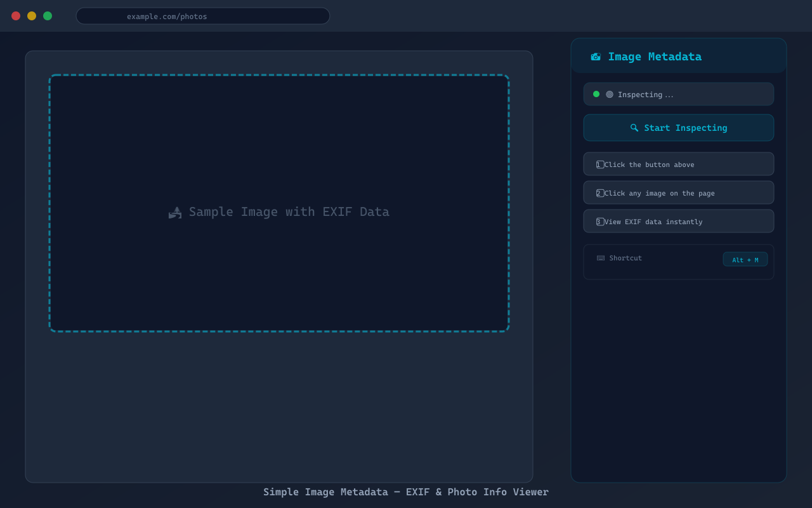Screen dimensions: 812x508
Task: Click the step 3 number badge icon
Action: (599, 221)
